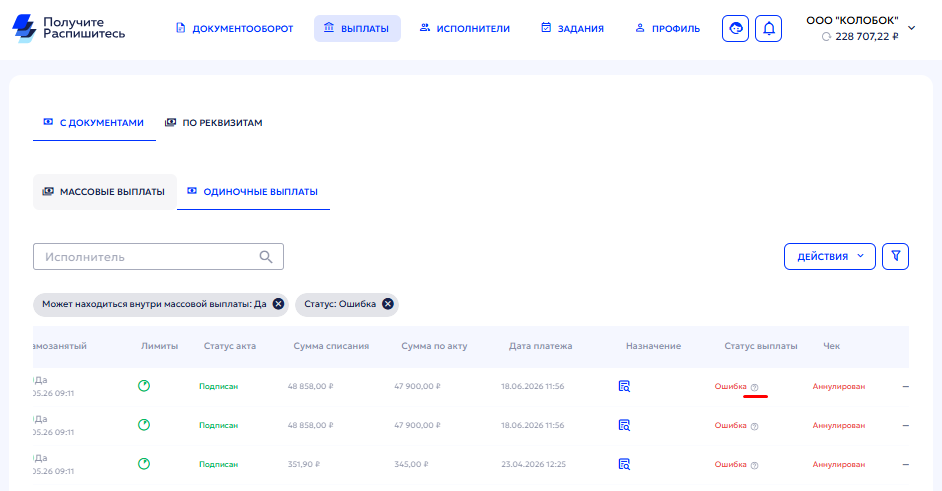Click the Лимиты column header

(x=159, y=346)
